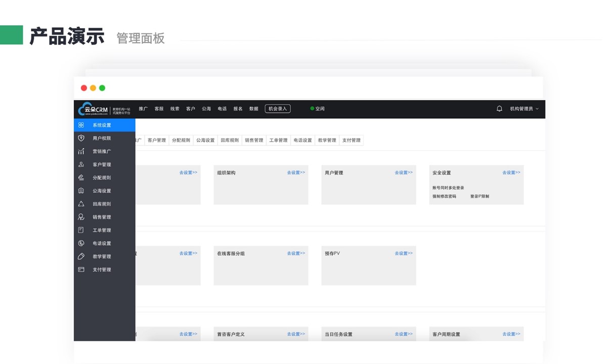Click the Customer Management person icon

pyautogui.click(x=81, y=164)
